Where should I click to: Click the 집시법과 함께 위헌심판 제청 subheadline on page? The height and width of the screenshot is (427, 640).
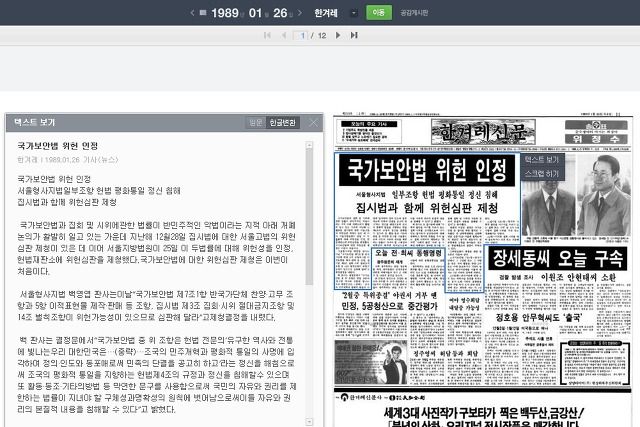coord(427,208)
